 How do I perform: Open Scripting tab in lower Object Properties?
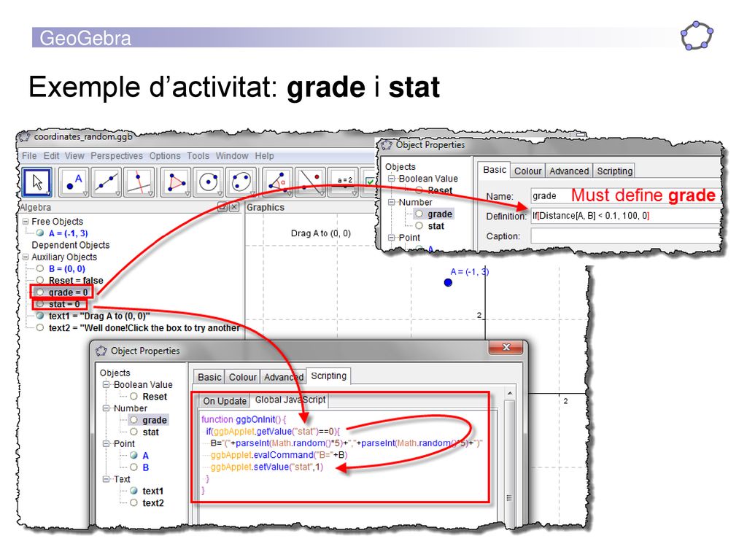point(329,376)
